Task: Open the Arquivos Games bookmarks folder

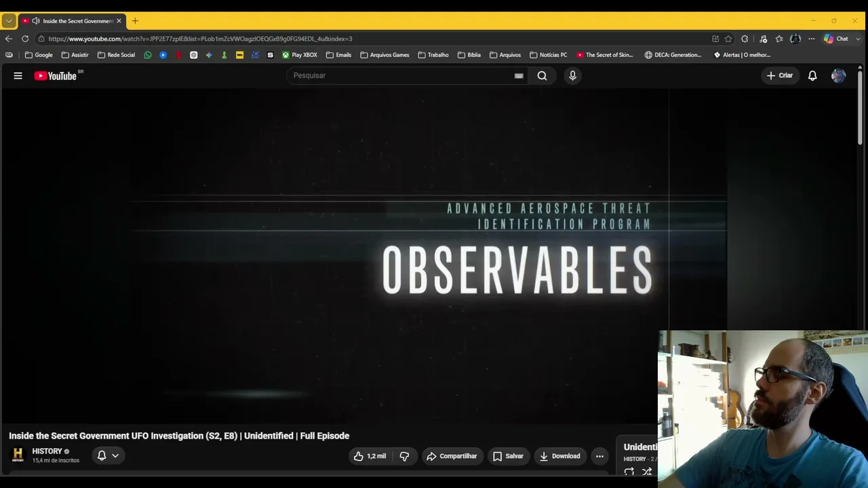Action: [x=384, y=55]
